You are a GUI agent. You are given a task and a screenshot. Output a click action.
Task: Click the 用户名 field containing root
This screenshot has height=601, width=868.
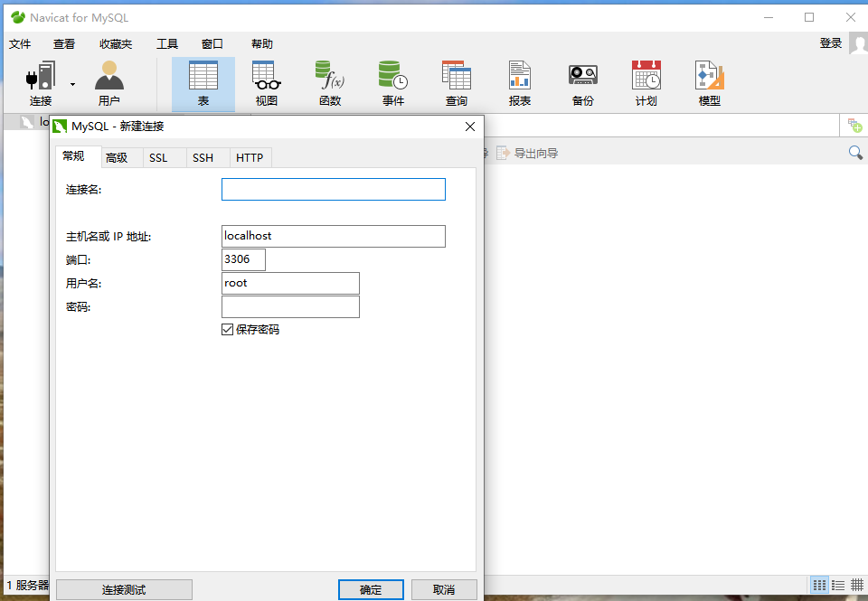pyautogui.click(x=290, y=284)
